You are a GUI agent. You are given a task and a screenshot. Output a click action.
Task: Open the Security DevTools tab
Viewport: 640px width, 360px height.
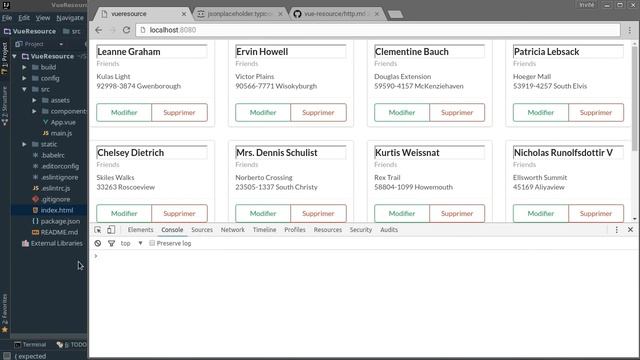click(361, 230)
